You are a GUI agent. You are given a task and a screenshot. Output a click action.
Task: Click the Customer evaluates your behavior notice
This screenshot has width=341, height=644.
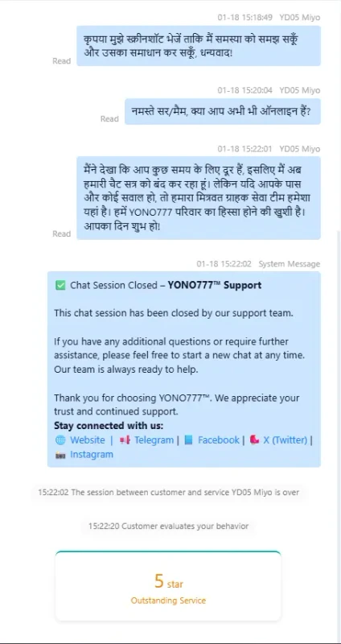coord(168,526)
